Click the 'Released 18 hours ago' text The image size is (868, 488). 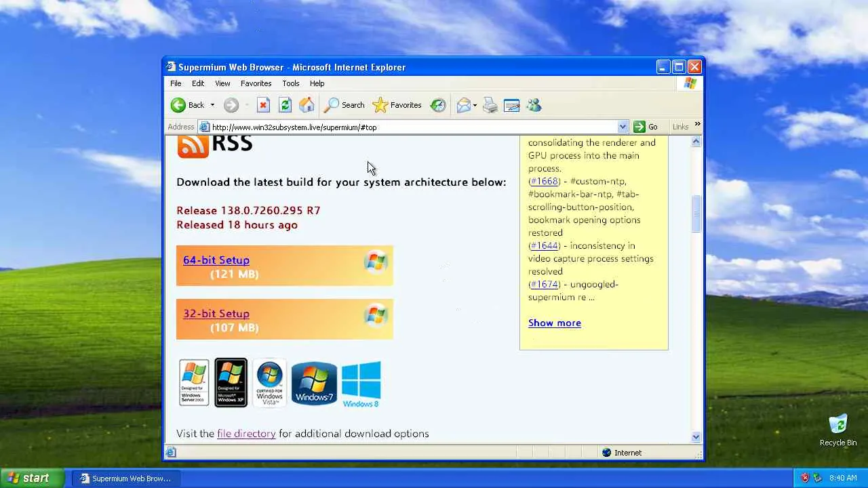pyautogui.click(x=237, y=225)
